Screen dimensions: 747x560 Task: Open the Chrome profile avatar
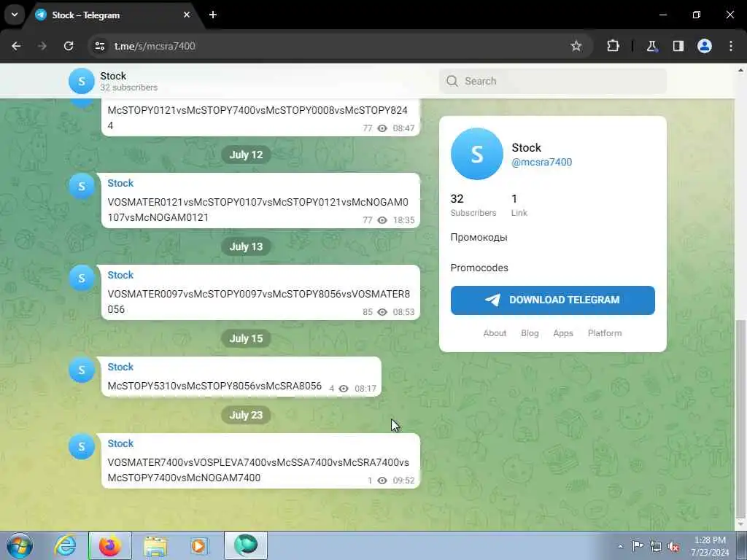(705, 46)
